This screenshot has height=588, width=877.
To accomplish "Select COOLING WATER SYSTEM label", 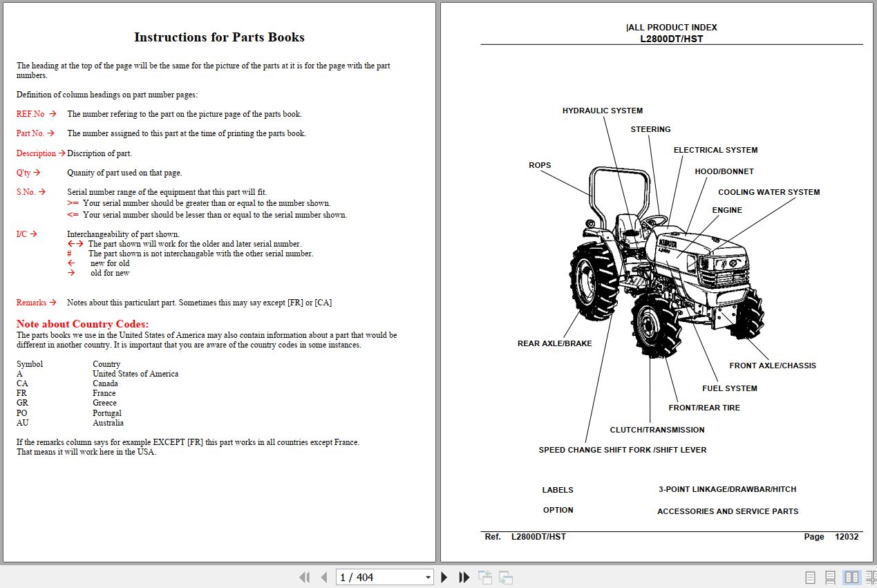I will (768, 192).
